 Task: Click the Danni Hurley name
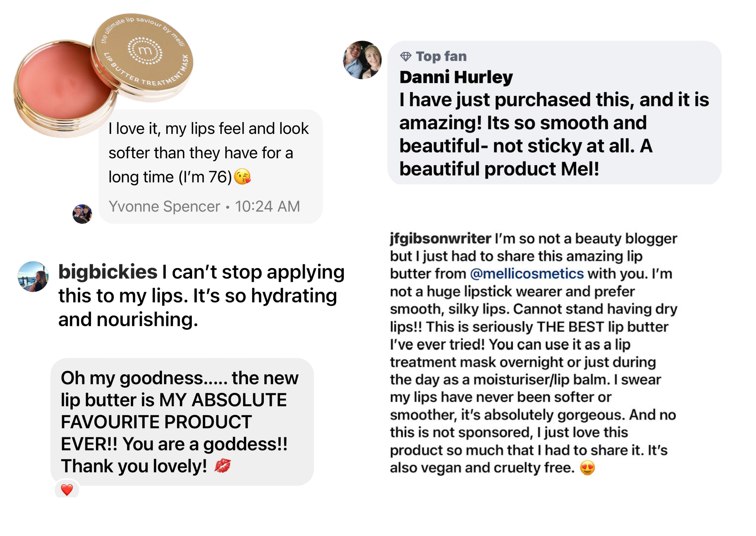pyautogui.click(x=456, y=77)
